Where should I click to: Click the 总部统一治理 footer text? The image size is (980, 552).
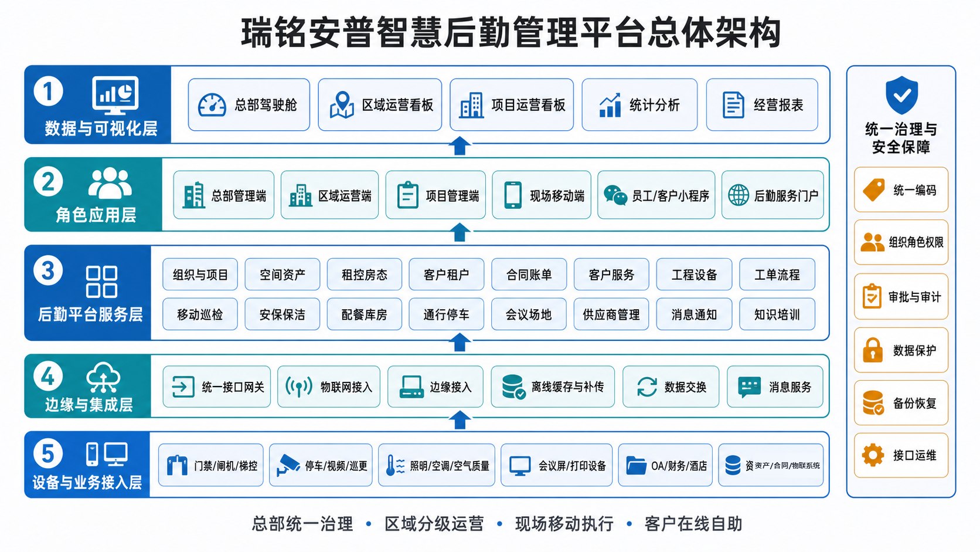[302, 523]
